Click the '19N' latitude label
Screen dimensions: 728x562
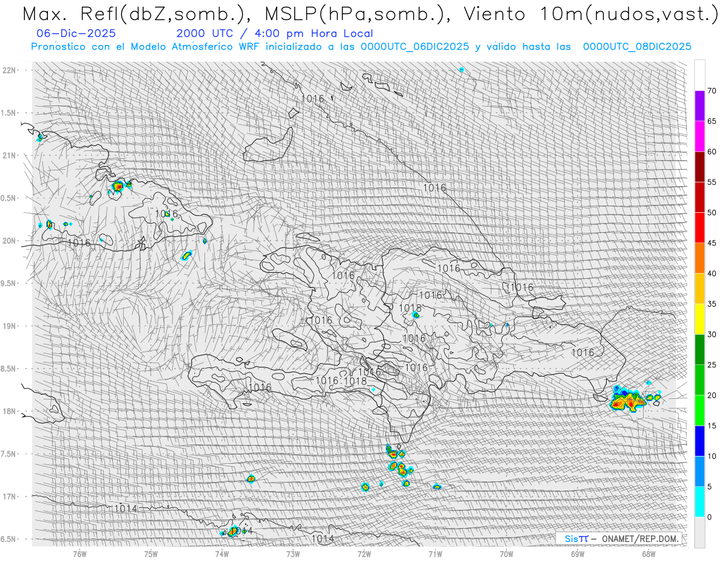point(8,326)
